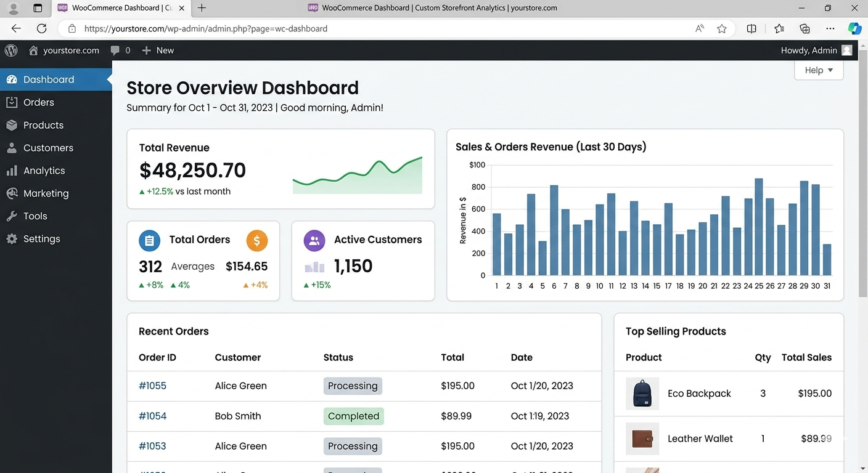Click the WordPress logo in admin bar

pos(11,51)
